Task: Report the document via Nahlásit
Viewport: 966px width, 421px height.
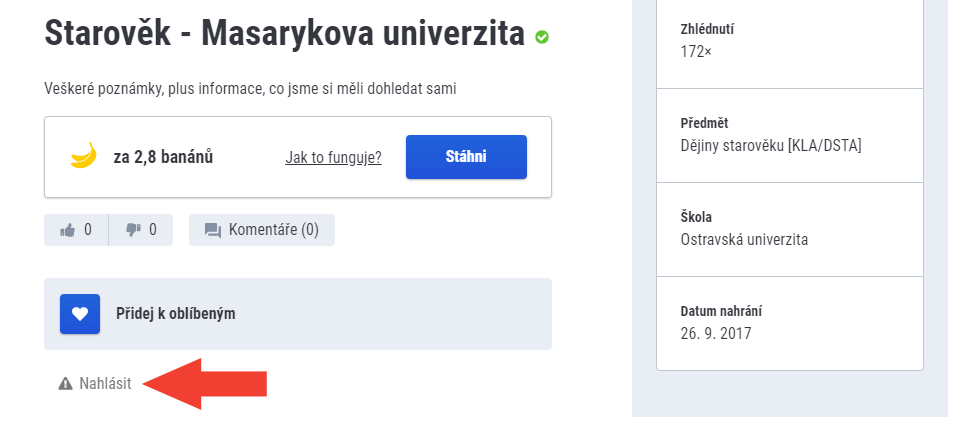Action: (x=105, y=383)
